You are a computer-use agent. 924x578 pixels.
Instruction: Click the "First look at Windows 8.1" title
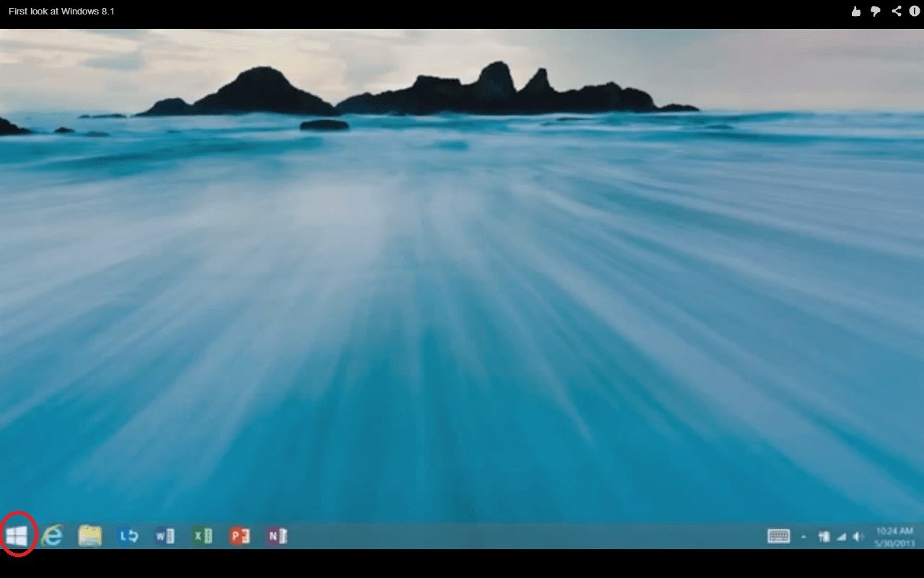[61, 11]
